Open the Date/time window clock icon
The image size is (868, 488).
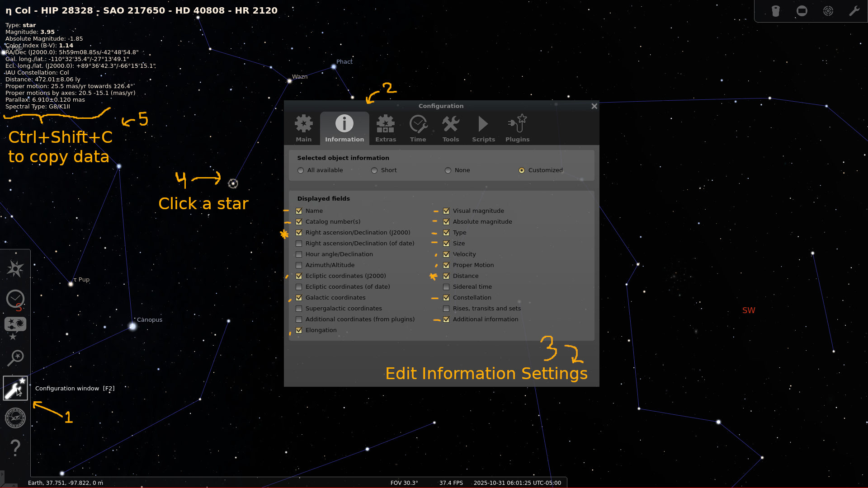15,299
